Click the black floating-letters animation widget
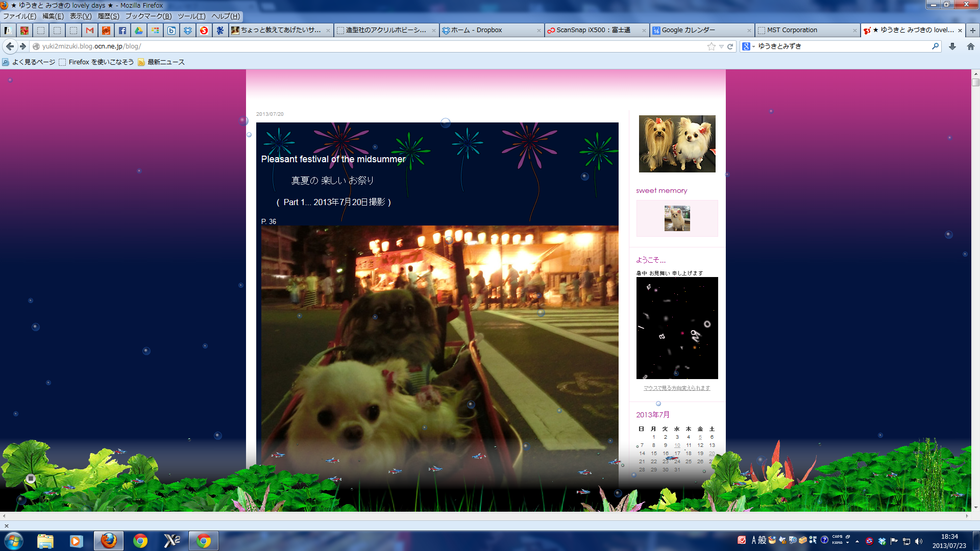The height and width of the screenshot is (551, 980). click(677, 328)
